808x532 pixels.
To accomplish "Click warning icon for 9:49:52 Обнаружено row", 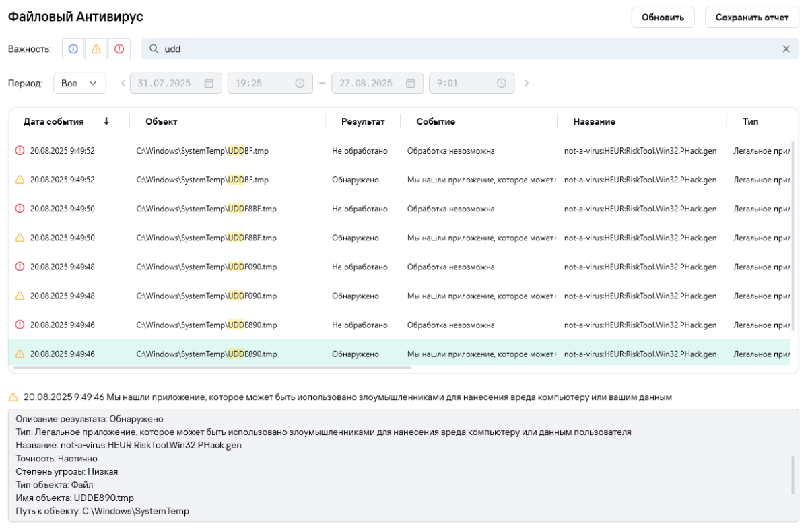I will tap(20, 180).
